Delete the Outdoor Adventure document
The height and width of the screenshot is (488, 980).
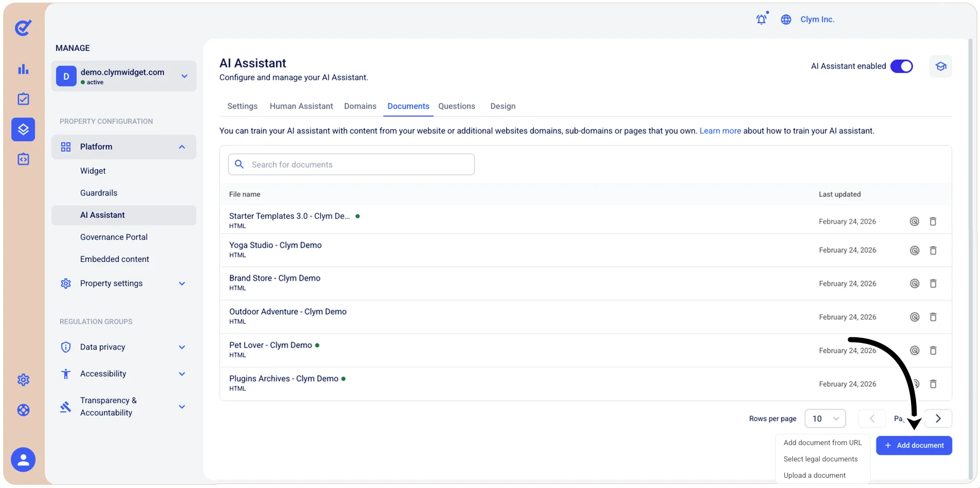point(933,317)
